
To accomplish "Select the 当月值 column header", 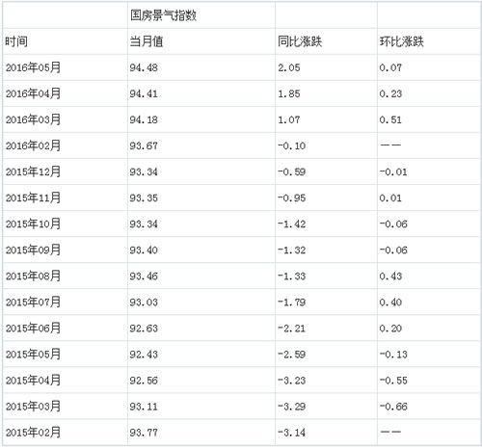I will [x=147, y=41].
